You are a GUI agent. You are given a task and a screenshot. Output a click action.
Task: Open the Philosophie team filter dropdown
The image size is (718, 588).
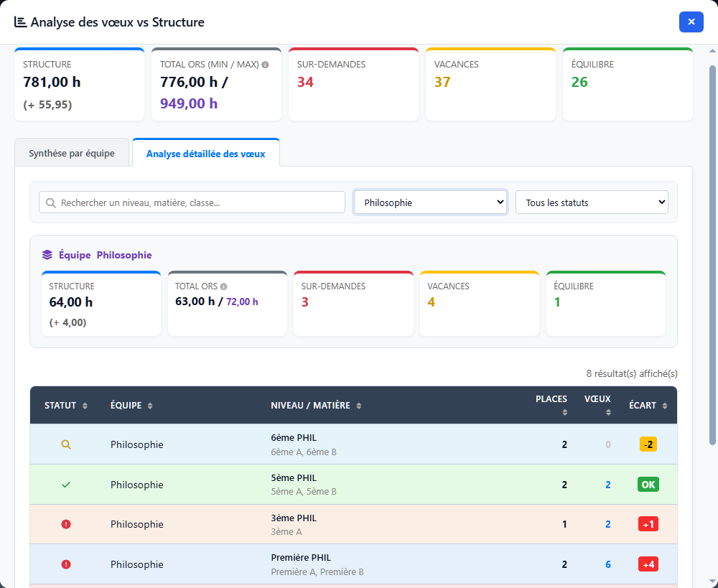430,202
